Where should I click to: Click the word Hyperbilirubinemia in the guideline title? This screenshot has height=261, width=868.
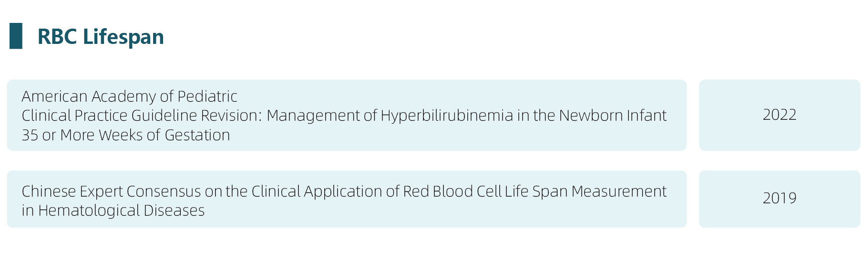coord(447,115)
